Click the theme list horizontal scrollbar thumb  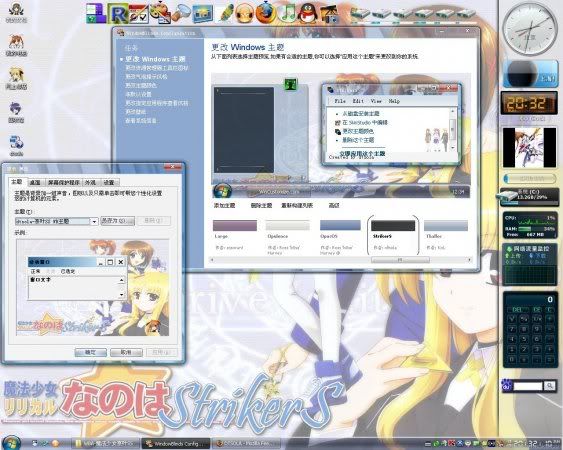point(400,260)
